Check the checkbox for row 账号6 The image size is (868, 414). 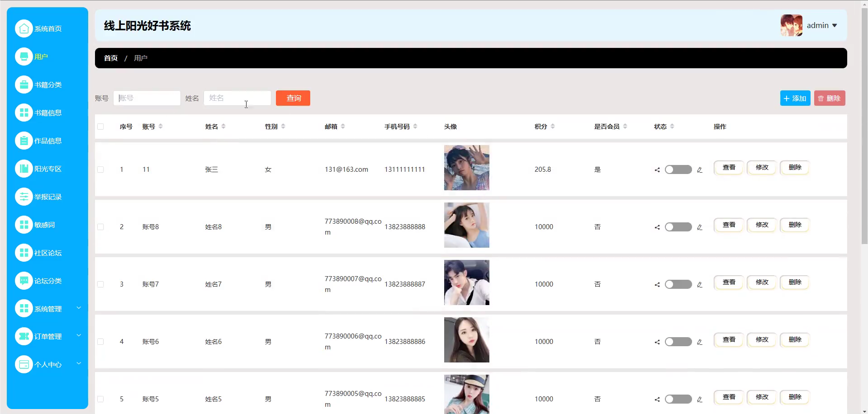point(100,342)
